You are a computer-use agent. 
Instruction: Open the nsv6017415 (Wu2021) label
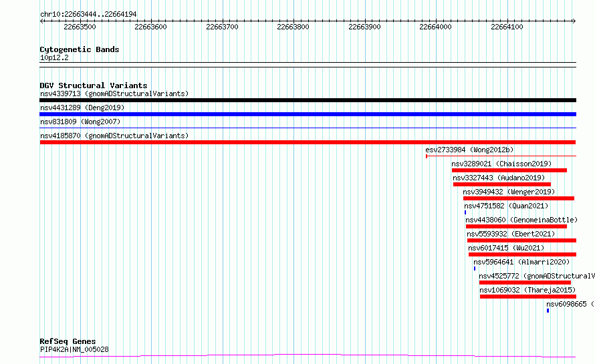506,248
